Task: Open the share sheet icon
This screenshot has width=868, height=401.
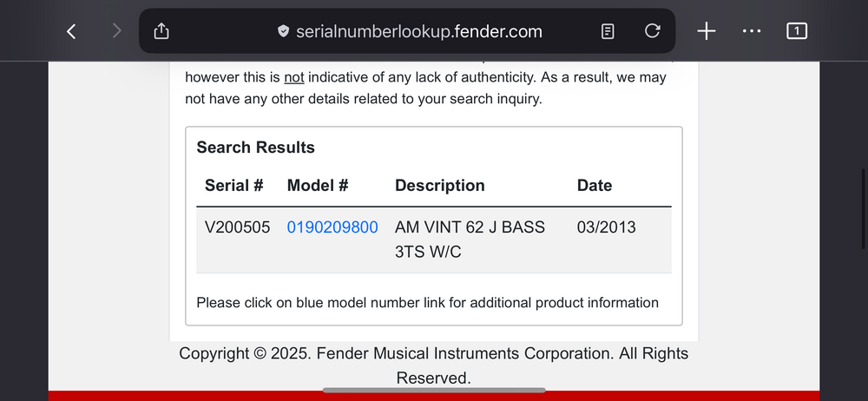Action: click(161, 31)
